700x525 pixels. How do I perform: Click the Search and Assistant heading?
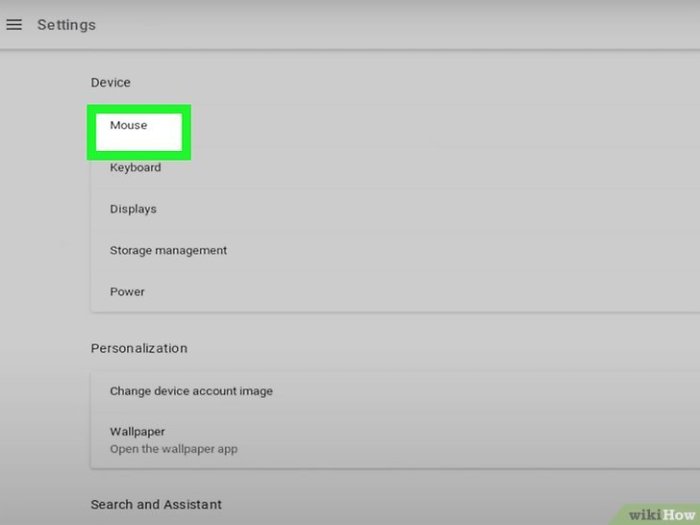[156, 504]
